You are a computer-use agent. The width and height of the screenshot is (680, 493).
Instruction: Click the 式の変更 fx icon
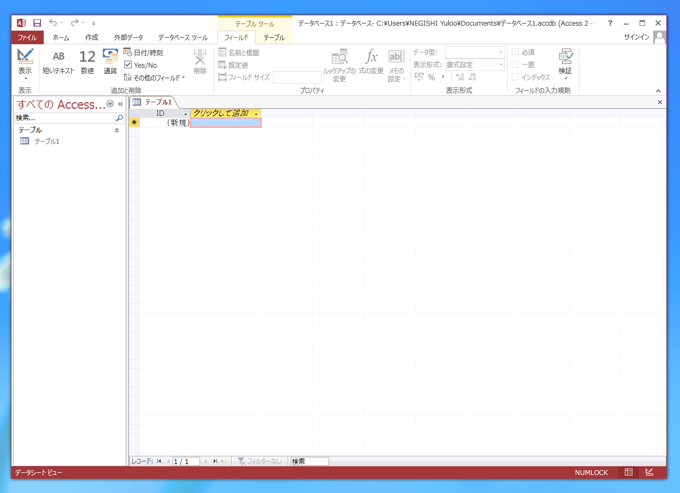click(x=371, y=62)
